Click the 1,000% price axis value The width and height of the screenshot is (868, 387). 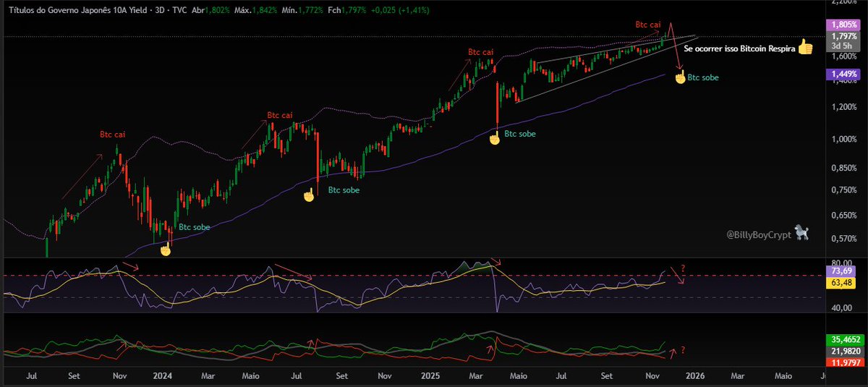click(x=844, y=139)
